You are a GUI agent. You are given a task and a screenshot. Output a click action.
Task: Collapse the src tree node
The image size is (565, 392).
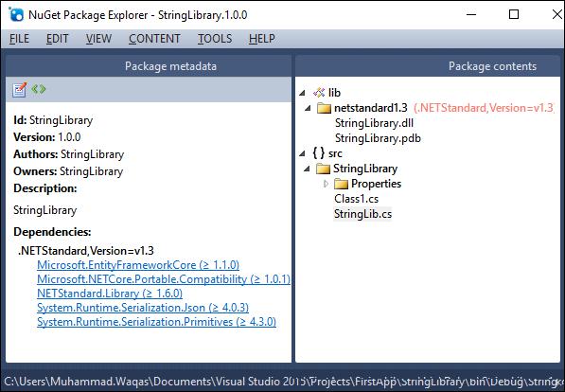point(302,153)
